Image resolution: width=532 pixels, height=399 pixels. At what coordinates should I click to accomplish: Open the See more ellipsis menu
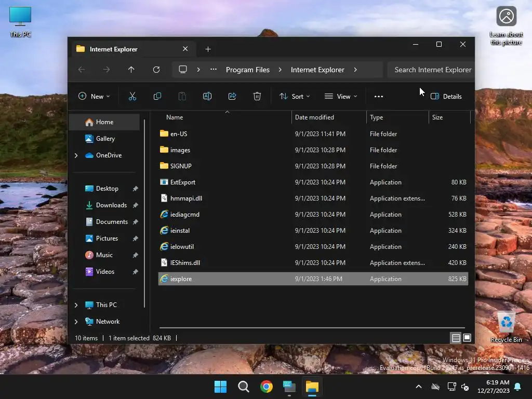(379, 96)
